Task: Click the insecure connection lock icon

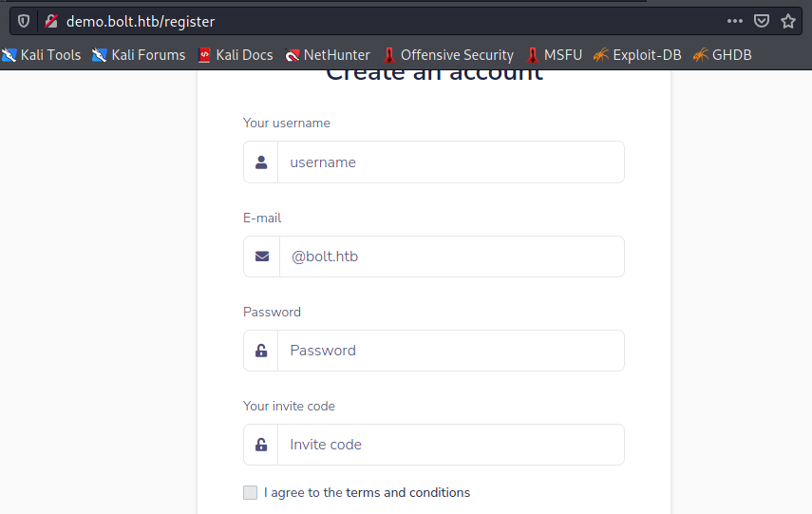Action: (51, 21)
